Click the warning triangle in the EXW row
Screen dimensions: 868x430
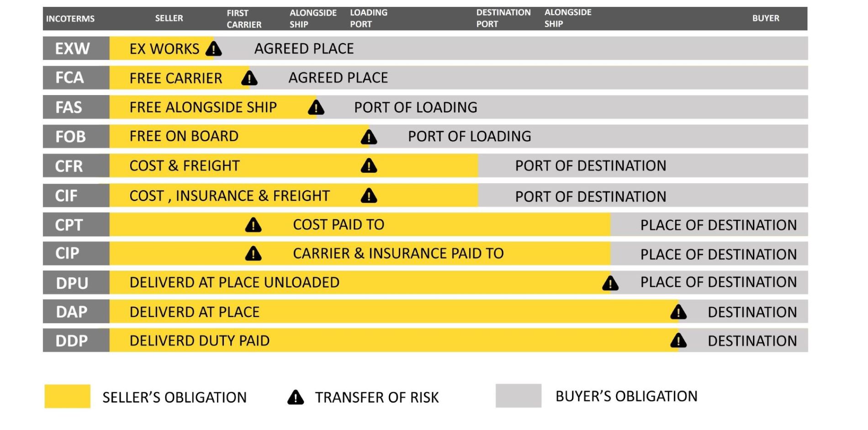pyautogui.click(x=213, y=49)
